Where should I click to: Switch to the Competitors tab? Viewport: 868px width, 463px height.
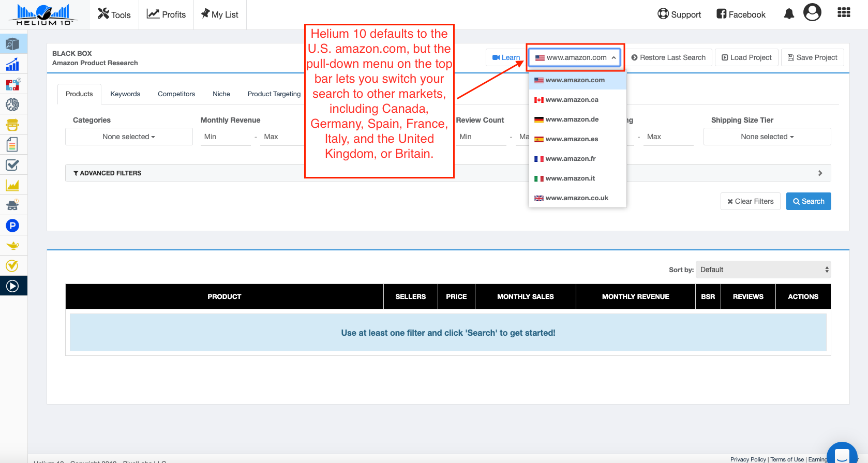point(176,94)
